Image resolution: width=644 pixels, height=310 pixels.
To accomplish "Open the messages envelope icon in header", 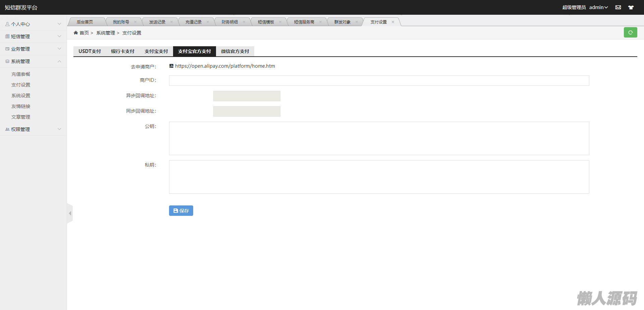I will [618, 7].
